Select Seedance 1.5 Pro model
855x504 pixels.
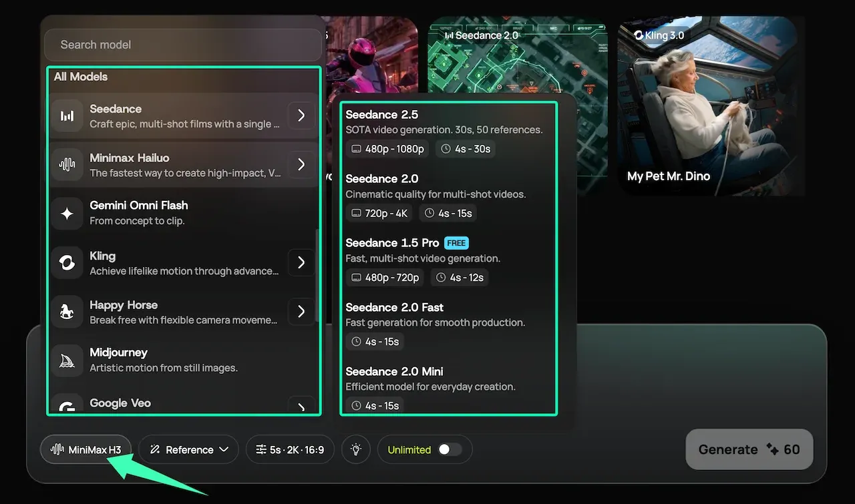tap(448, 260)
